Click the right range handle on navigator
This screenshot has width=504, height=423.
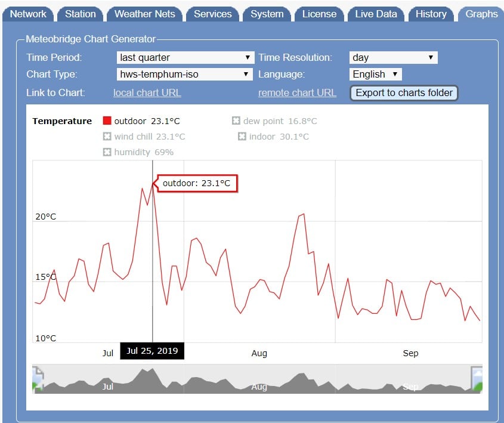[x=477, y=379]
